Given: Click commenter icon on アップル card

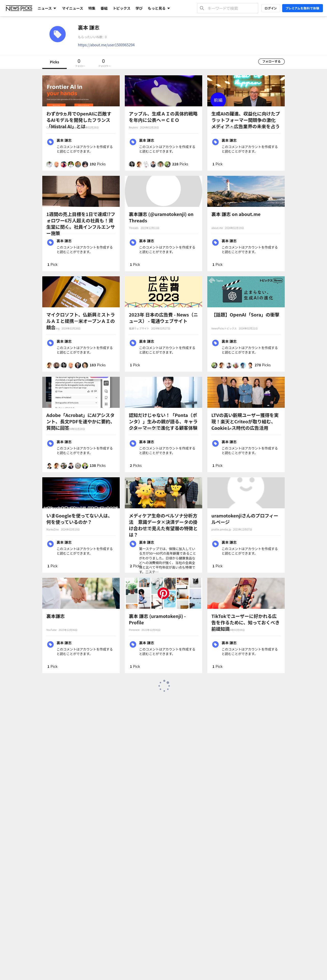Looking at the screenshot, I should click(133, 142).
